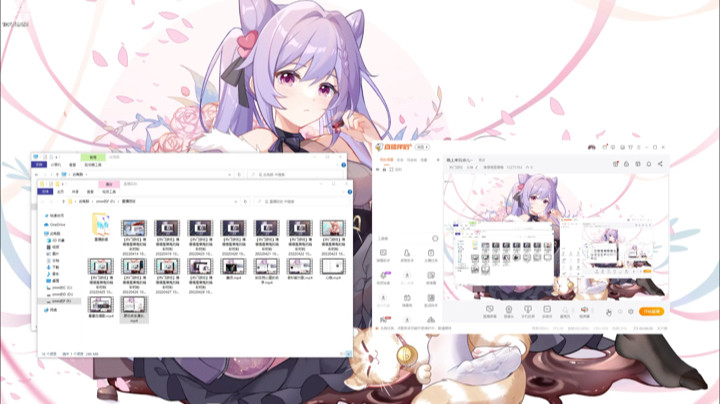This screenshot has height=404, width=720.
Task: Click the back arrow in back Explorer window
Action: (x=36, y=174)
